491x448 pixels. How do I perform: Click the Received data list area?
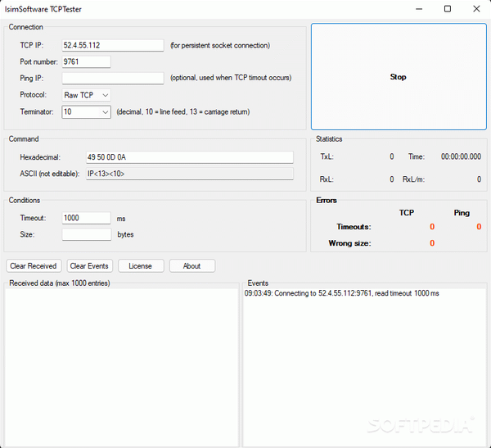[122, 368]
